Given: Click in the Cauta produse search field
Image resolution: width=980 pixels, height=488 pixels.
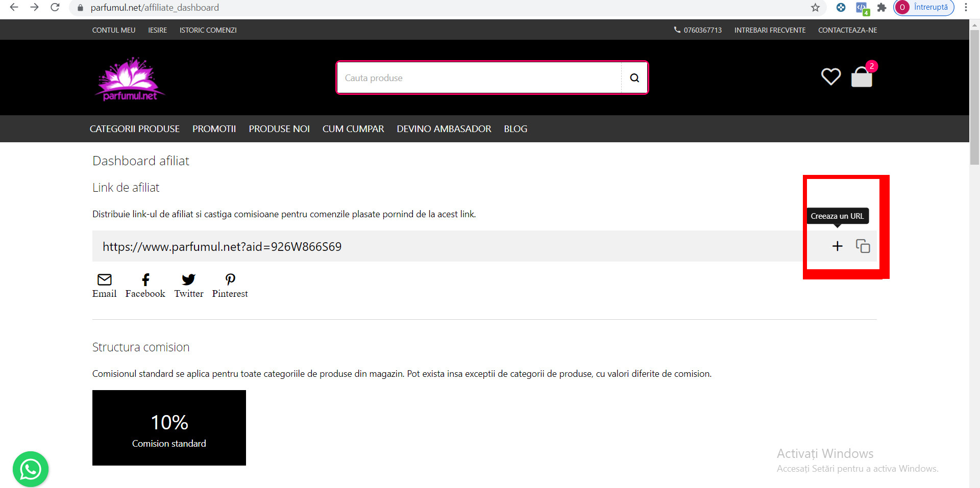Looking at the screenshot, I should coord(479,78).
